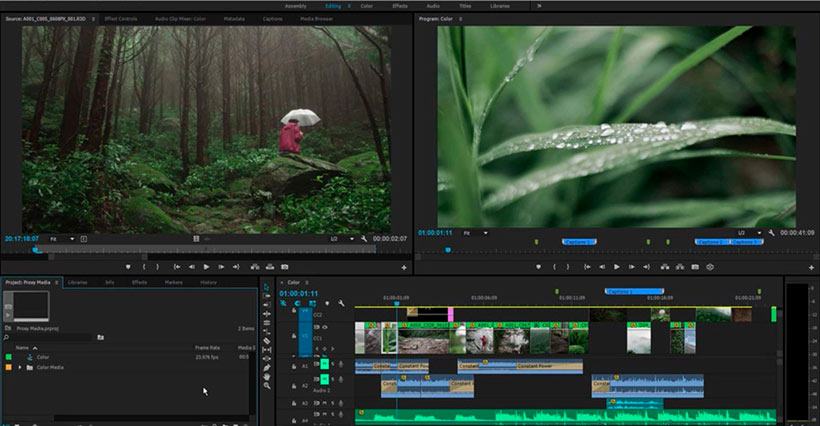Click Insert button in Source monitor
The image size is (820, 426).
[x=255, y=267]
